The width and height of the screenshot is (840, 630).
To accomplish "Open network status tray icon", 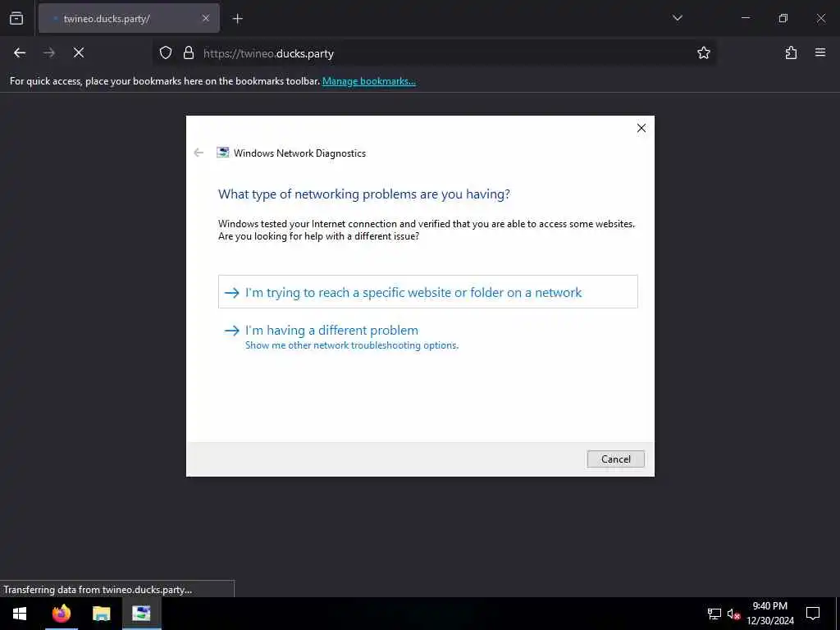I will [714, 614].
